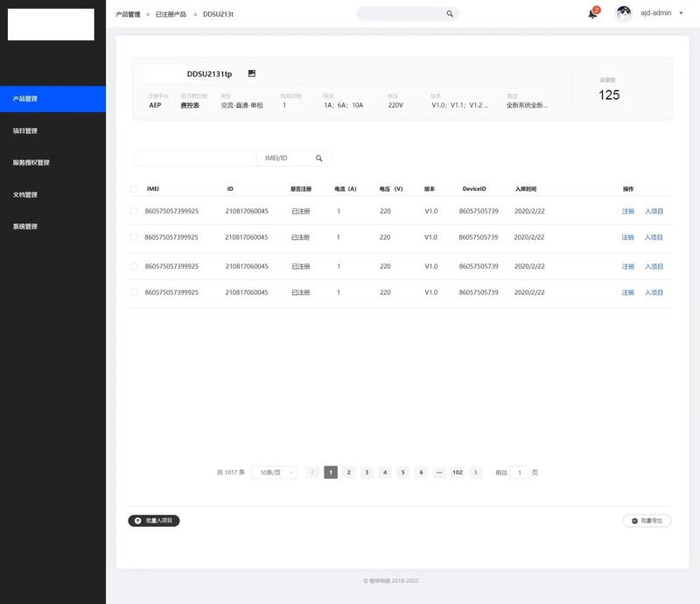Click 入项目 in the last device row
Image resolution: width=700 pixels, height=604 pixels.
tap(654, 292)
